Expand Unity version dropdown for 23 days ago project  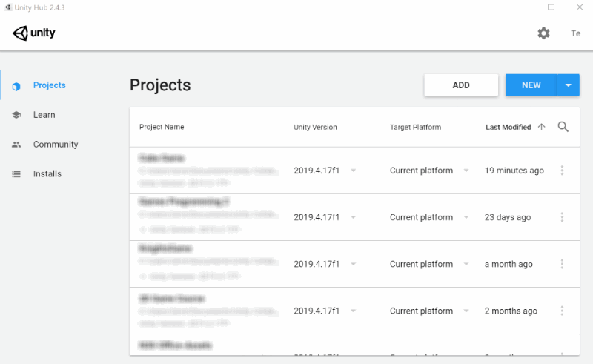click(x=354, y=217)
